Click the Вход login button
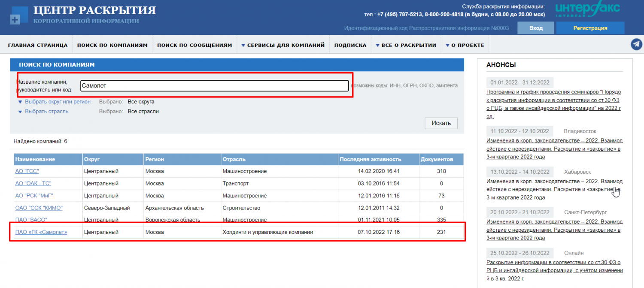644x288 pixels. click(x=535, y=28)
